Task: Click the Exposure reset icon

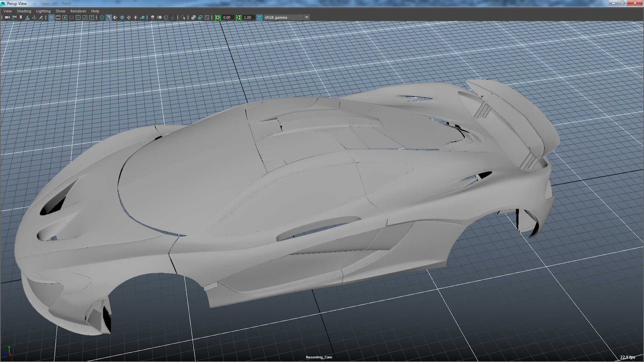Action: pyautogui.click(x=218, y=18)
